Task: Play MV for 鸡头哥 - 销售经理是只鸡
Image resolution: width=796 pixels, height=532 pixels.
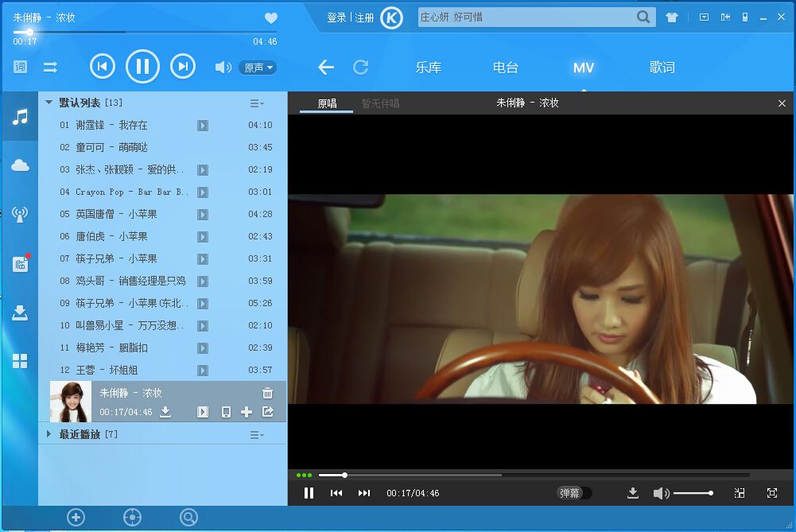Action: (203, 282)
